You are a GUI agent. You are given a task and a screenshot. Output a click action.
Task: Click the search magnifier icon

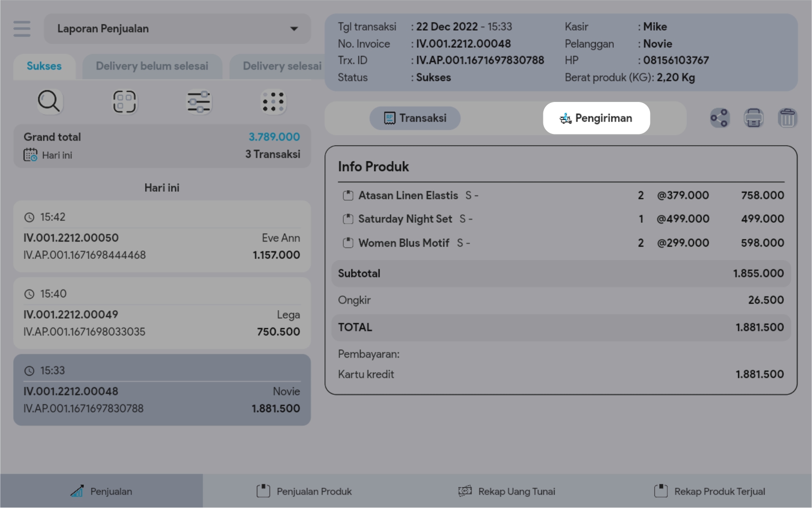click(49, 102)
